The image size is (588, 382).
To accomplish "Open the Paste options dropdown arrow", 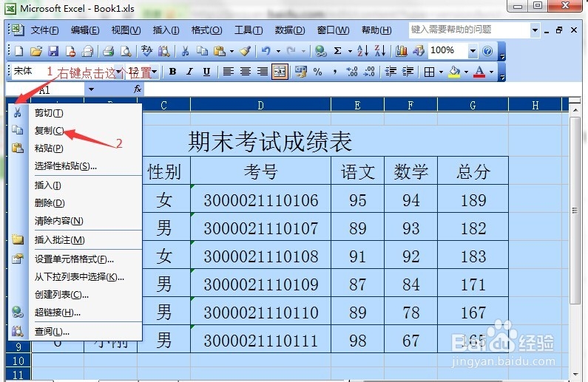I will coord(232,51).
